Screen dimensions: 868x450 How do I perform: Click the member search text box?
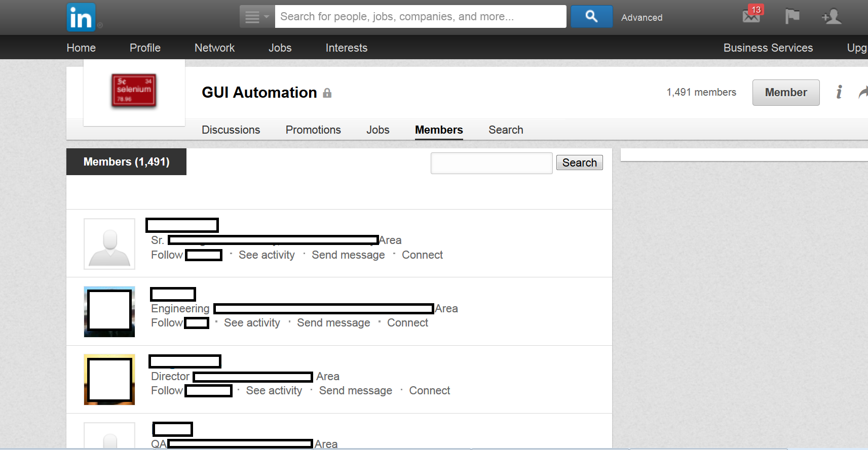(492, 163)
